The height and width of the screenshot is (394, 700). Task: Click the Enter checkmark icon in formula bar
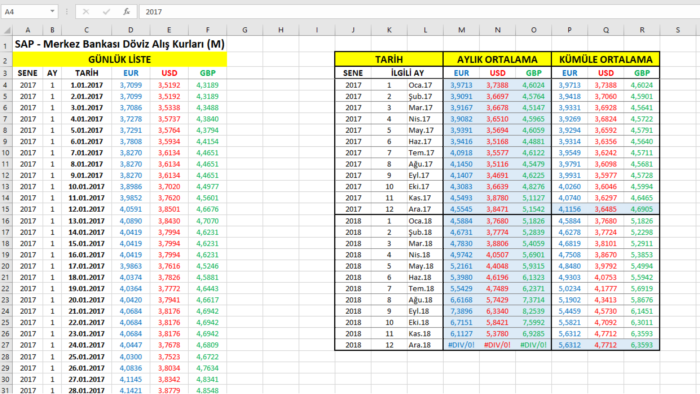coord(106,12)
